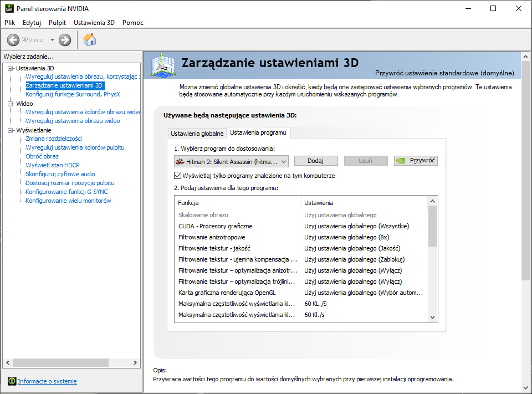The width and height of the screenshot is (532, 394).
Task: Click left panel horizontal scroll left arrow
Action: [8, 362]
